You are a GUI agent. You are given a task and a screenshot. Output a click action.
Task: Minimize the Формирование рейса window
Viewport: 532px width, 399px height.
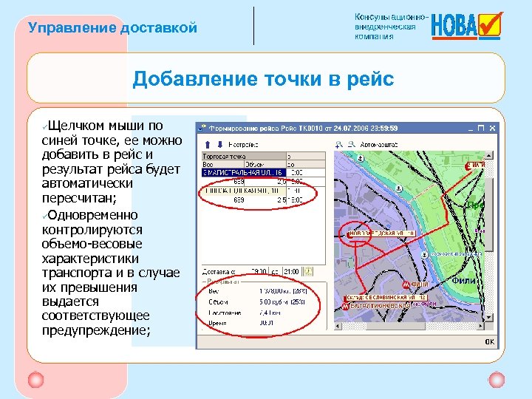point(470,129)
